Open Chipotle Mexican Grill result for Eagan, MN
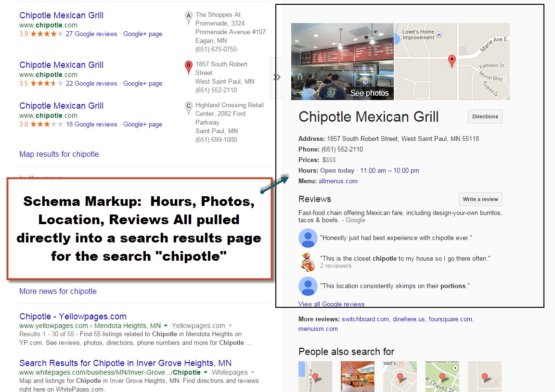This screenshot has height=392, width=555. point(61,15)
